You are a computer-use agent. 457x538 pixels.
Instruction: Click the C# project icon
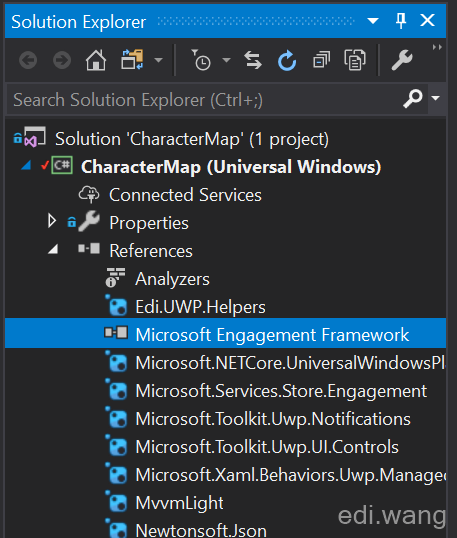click(x=62, y=165)
